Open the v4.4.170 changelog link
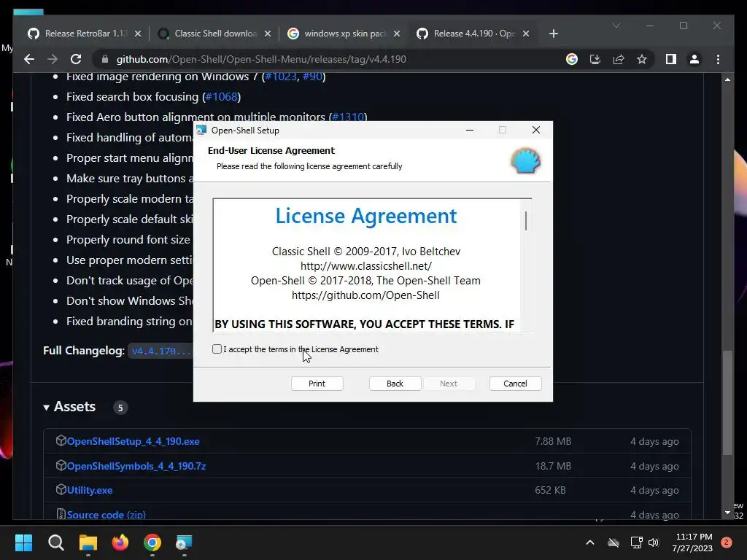747x560 pixels. [x=161, y=351]
